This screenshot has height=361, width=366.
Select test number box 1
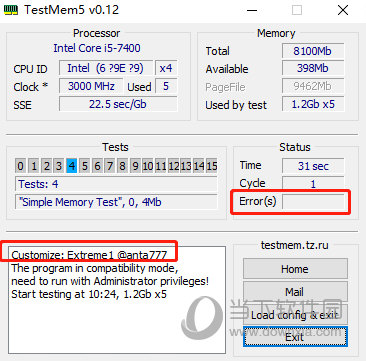34,166
